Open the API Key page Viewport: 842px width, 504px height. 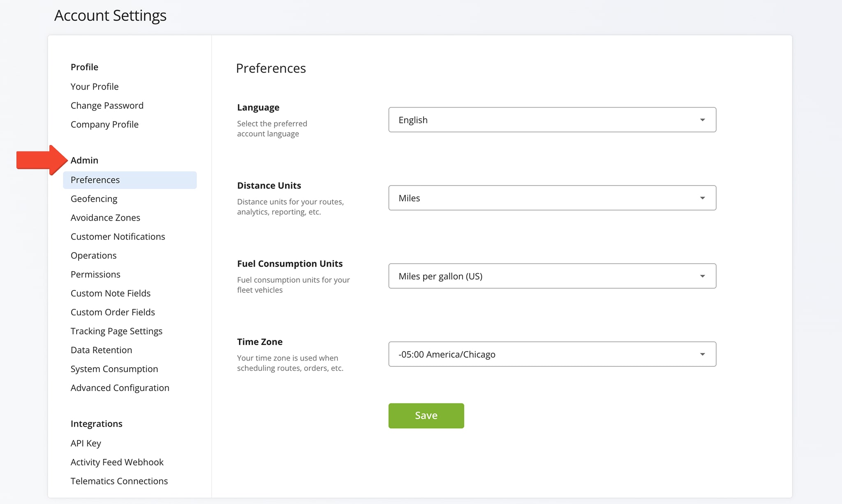click(x=86, y=443)
